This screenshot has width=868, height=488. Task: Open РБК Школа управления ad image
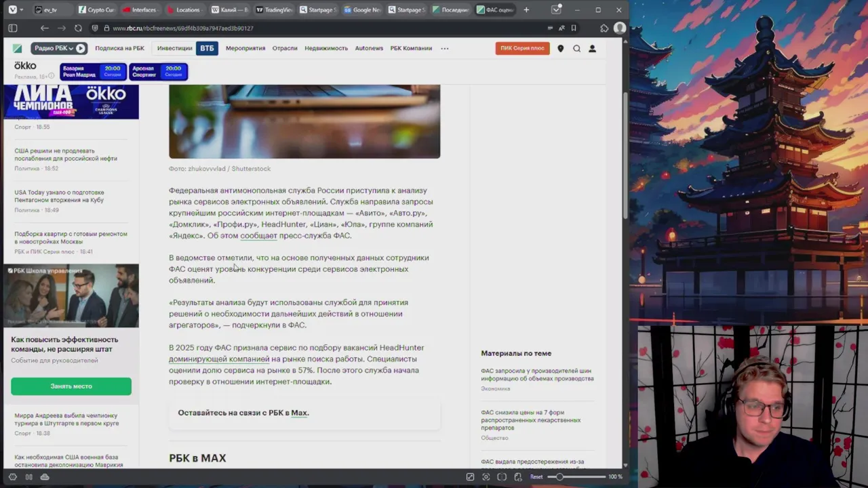(x=71, y=296)
